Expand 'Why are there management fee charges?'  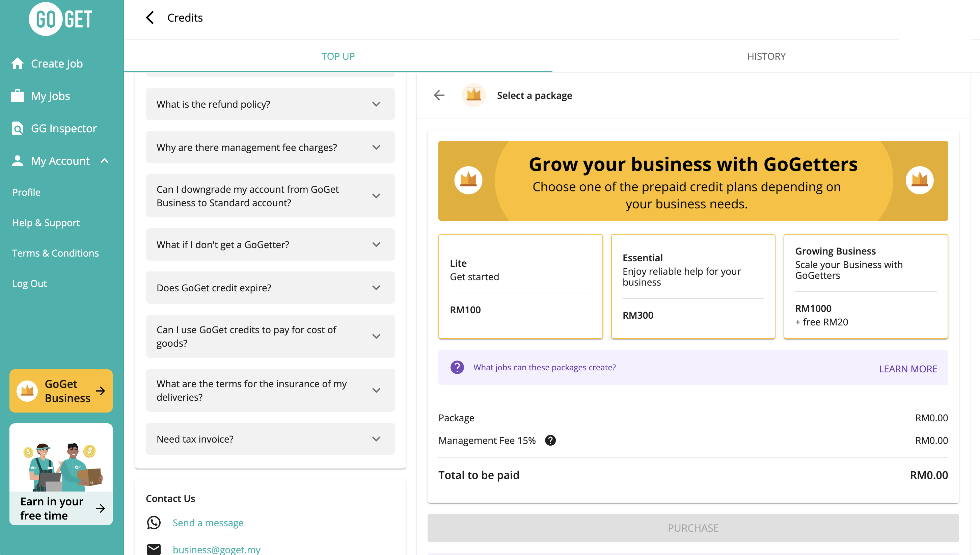(270, 147)
